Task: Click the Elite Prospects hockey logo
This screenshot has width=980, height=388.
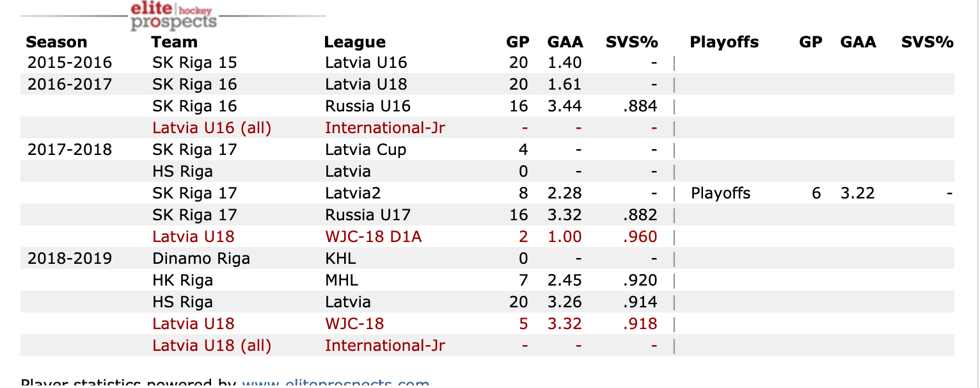Action: pos(173,16)
